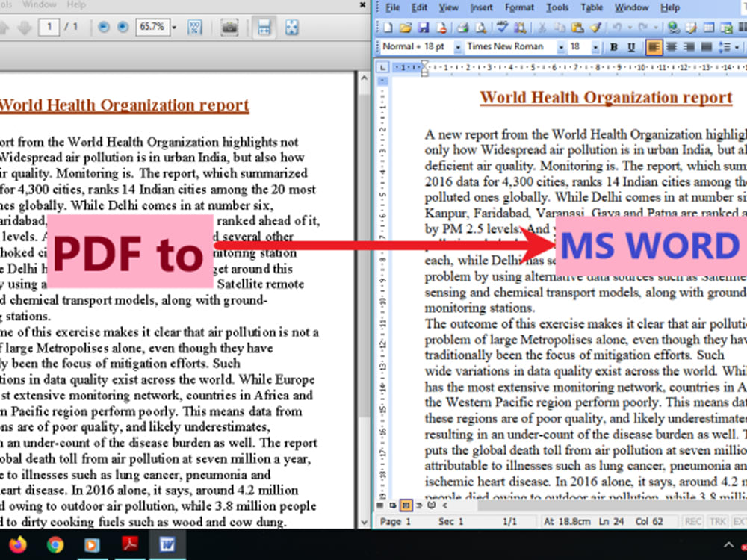Click the Research icon in Word toolbar
Screen dimensions: 747x560
520,28
